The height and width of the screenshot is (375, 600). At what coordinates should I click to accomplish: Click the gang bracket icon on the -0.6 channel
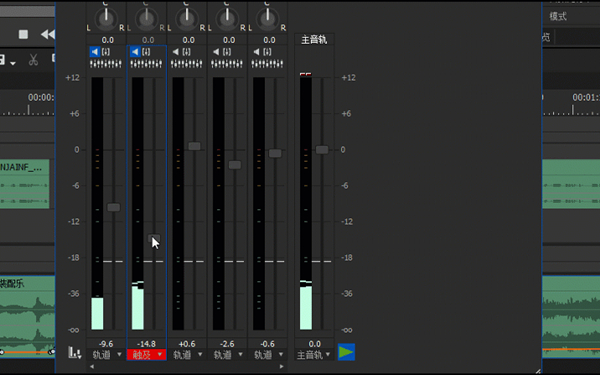point(267,52)
